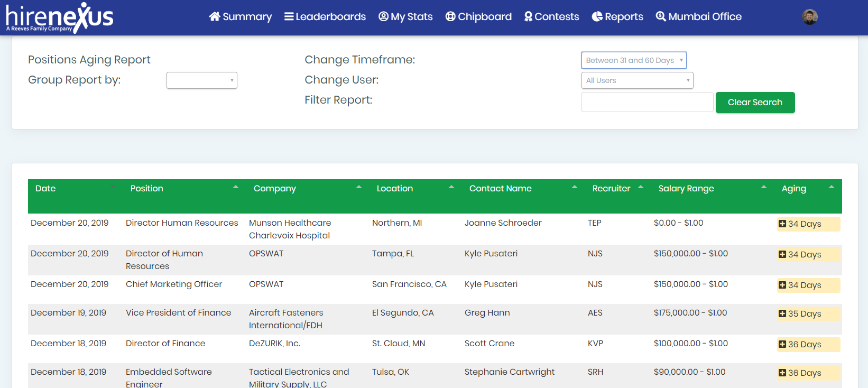Click the Aging column header

[x=808, y=196]
